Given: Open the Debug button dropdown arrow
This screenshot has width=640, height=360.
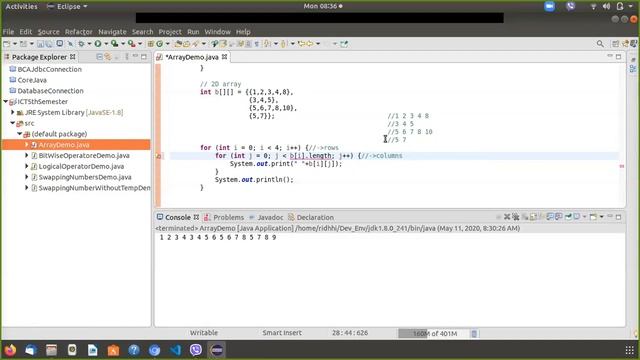Looking at the screenshot, I should coord(89,44).
